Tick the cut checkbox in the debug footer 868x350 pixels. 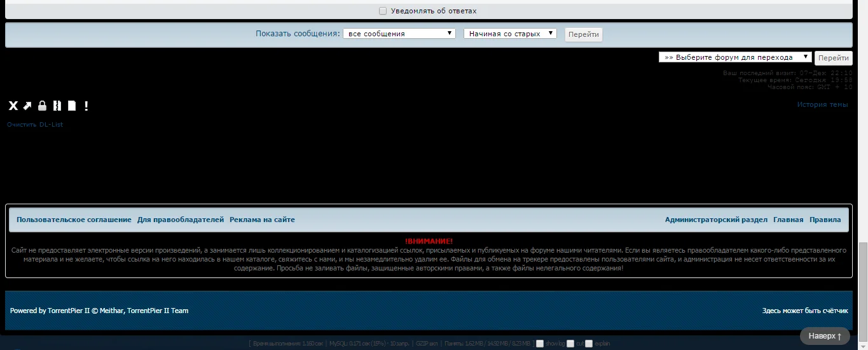(570, 344)
